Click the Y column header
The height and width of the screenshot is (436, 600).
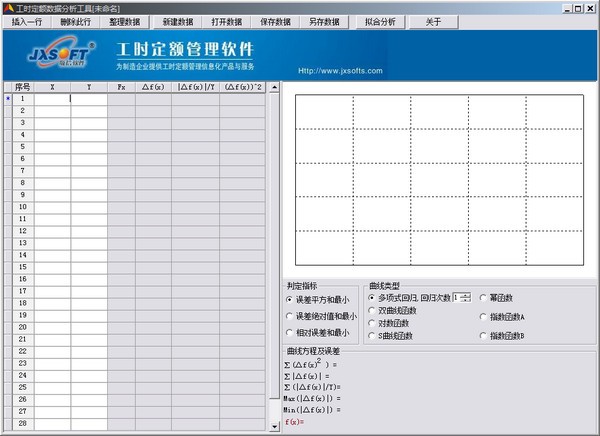coord(89,87)
